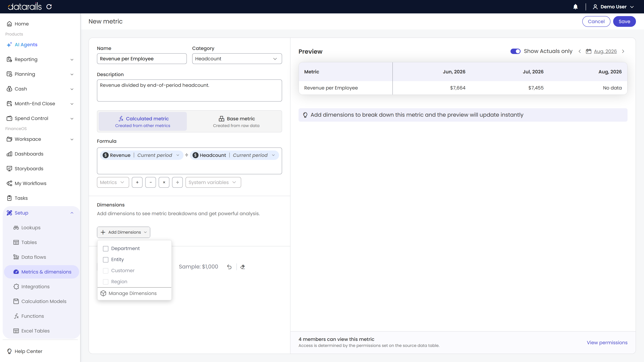Click the Tasks clipboard icon
Screen dimensions: 644x362
pos(9,198)
